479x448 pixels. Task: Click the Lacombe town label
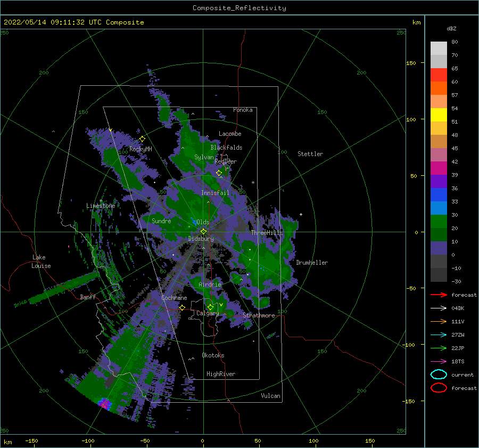click(x=230, y=134)
